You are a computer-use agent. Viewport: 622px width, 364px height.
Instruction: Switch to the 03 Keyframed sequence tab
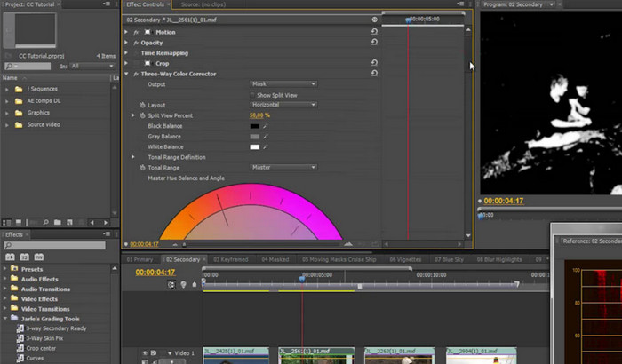230,259
